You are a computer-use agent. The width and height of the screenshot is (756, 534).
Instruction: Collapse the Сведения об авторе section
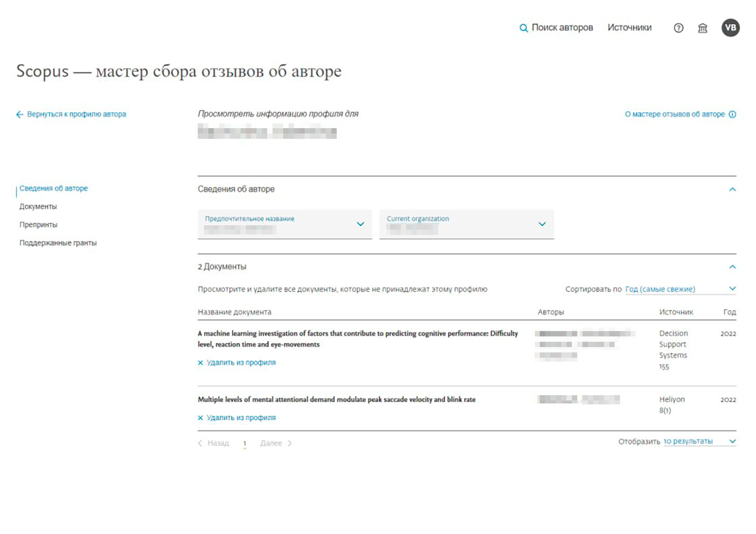732,189
